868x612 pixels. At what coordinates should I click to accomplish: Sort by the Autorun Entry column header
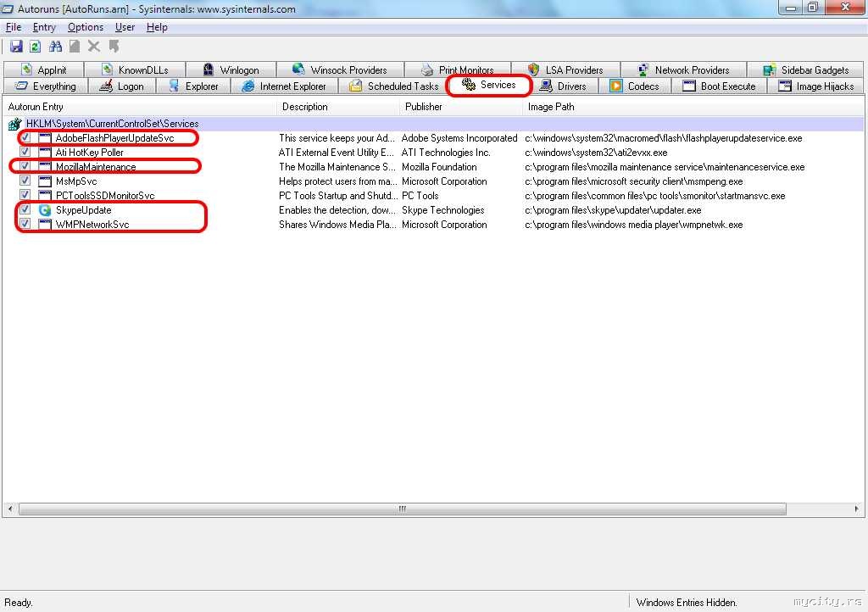click(x=140, y=107)
